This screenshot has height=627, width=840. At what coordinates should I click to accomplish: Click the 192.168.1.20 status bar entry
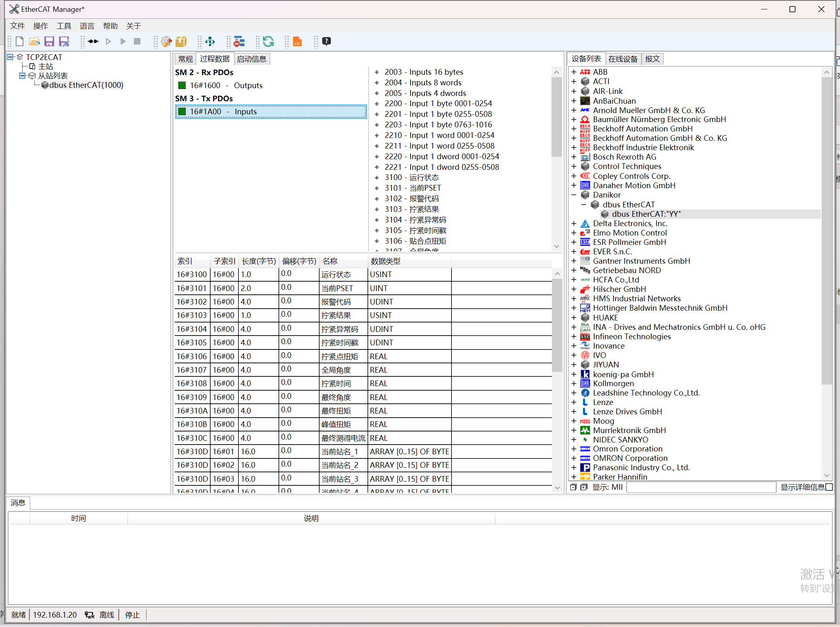click(x=55, y=615)
